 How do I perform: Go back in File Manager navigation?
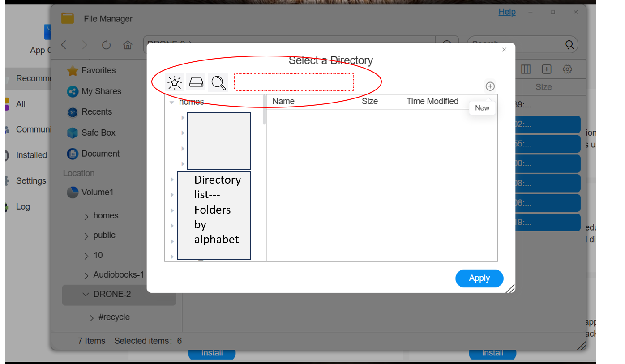64,45
